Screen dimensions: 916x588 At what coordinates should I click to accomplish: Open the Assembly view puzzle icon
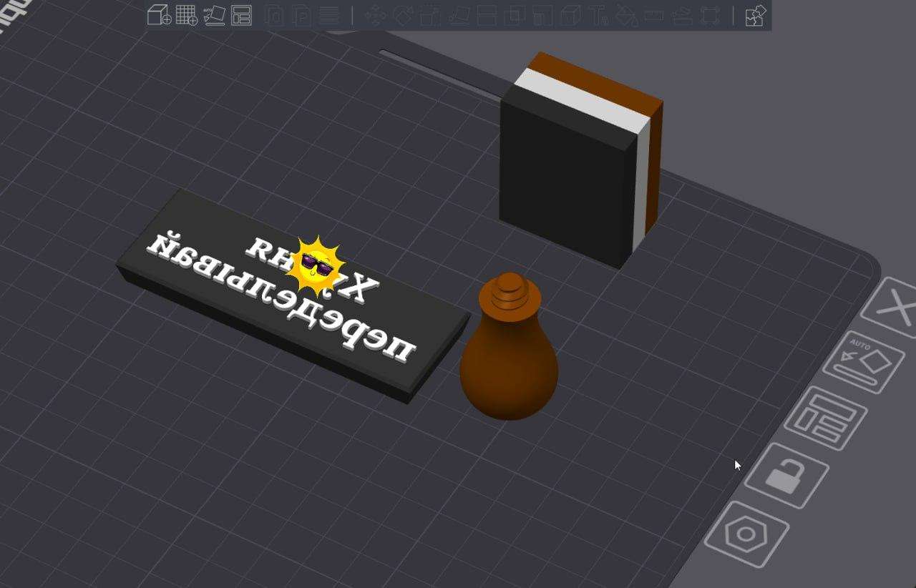(x=755, y=15)
